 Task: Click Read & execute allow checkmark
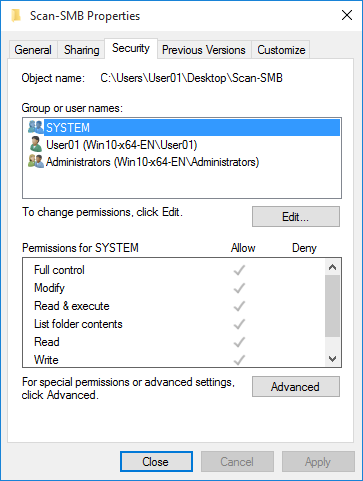[x=239, y=306]
